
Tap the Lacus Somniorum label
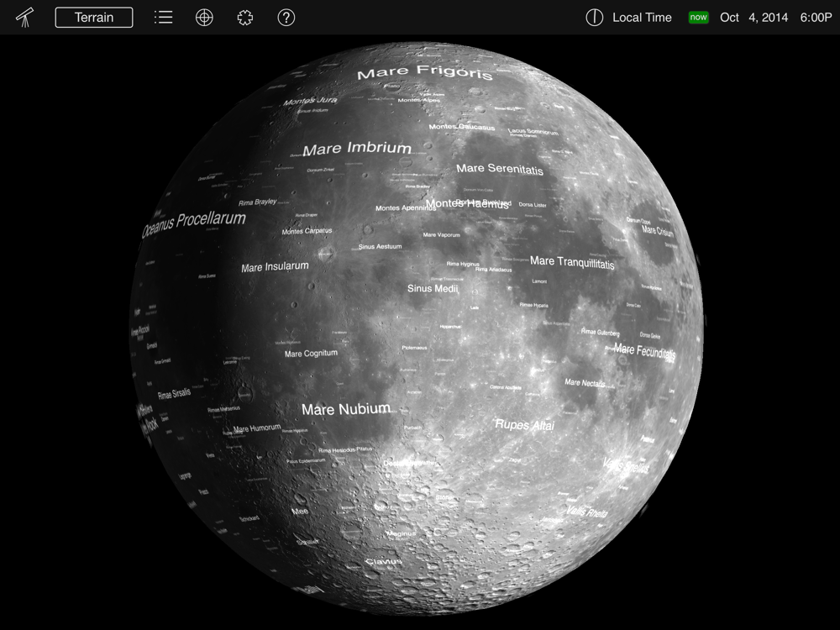click(x=533, y=131)
